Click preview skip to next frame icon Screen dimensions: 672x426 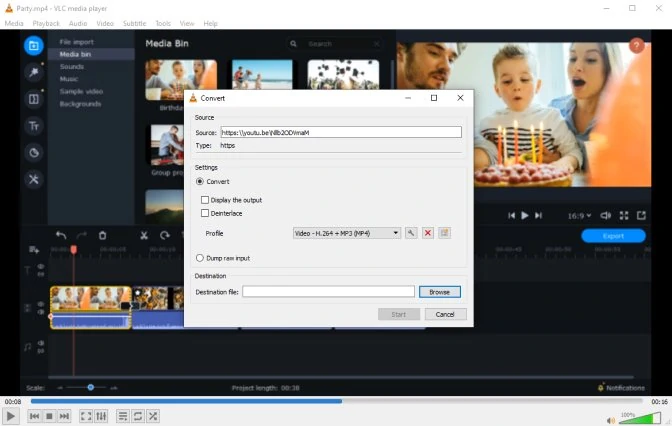[x=538, y=216]
